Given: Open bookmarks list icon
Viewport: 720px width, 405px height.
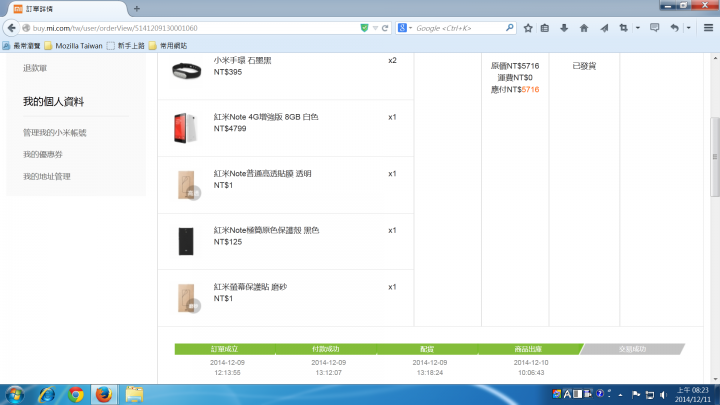Looking at the screenshot, I should (x=545, y=28).
